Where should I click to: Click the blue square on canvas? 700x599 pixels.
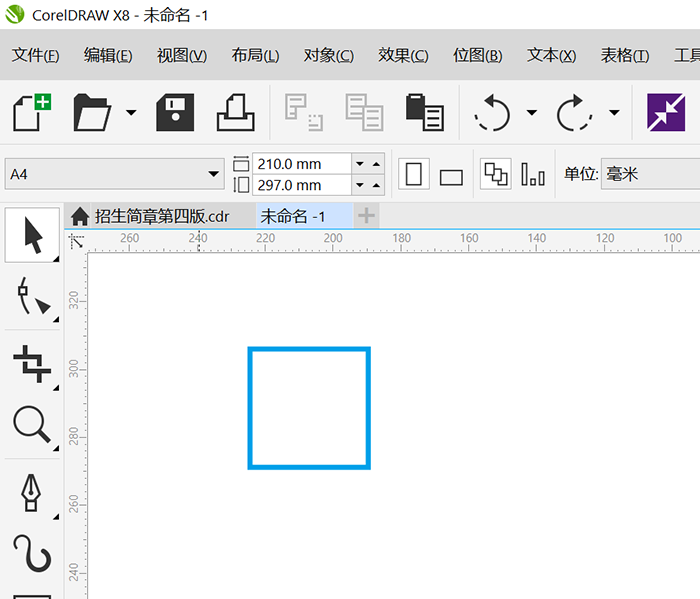click(x=250, y=408)
